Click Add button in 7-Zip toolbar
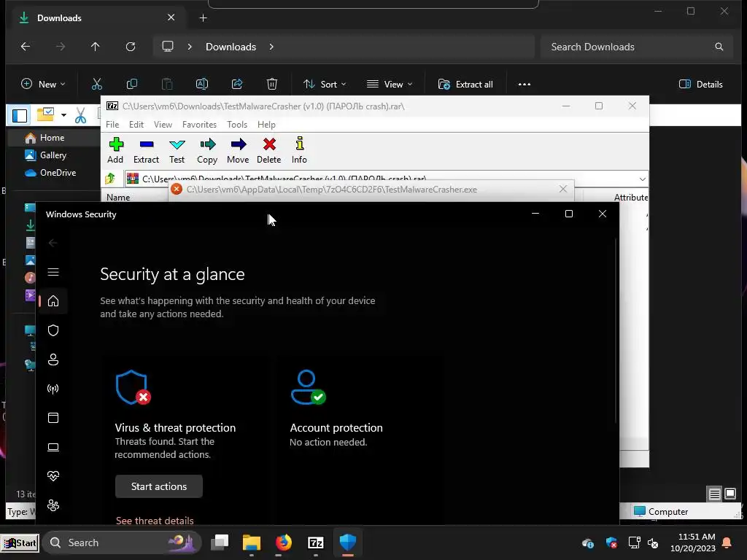The image size is (747, 560). point(115,150)
